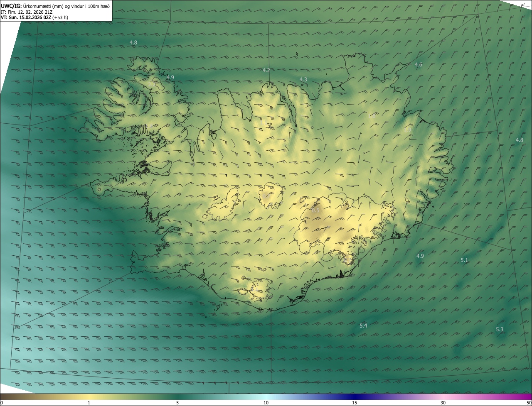Click the initial time line "IT: Fim. 12. 02. 2026 21Z"
This screenshot has width=532, height=406.
pyautogui.click(x=27, y=12)
